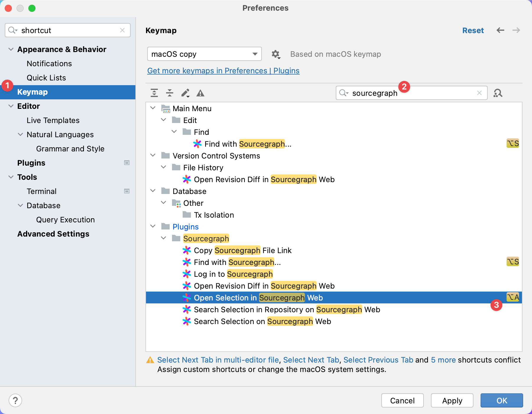Focus the shortcut settings search field
Image resolution: width=532 pixels, height=414 pixels.
[x=68, y=30]
